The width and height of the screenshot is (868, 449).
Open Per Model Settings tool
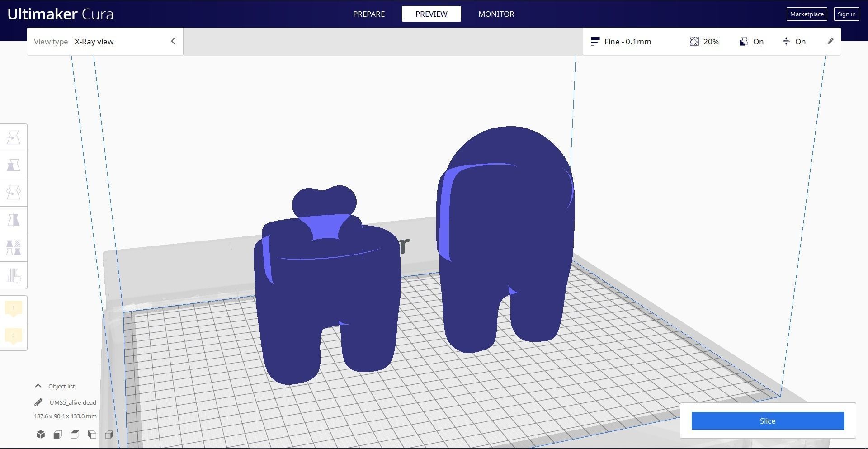(14, 248)
